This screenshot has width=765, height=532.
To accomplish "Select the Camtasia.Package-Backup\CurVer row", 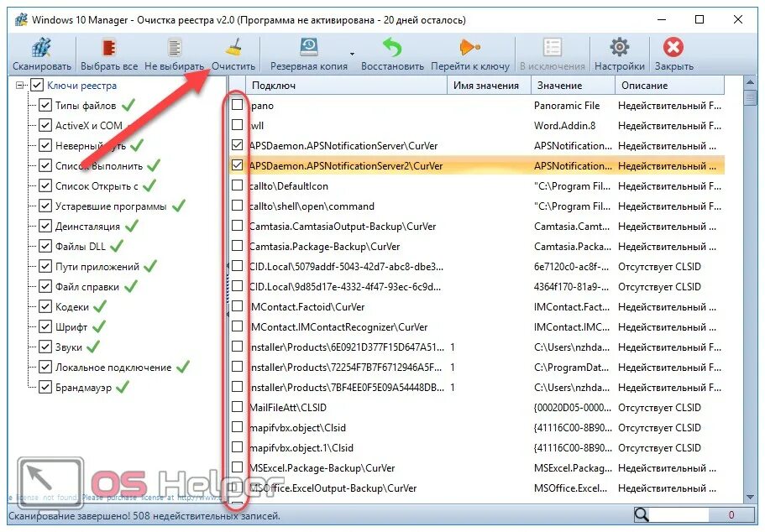I will pos(477,246).
